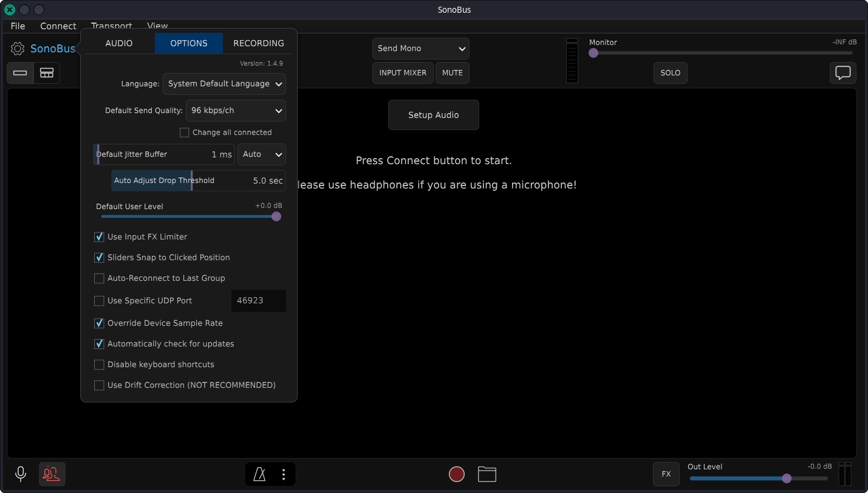Open the recordings folder icon

click(487, 474)
